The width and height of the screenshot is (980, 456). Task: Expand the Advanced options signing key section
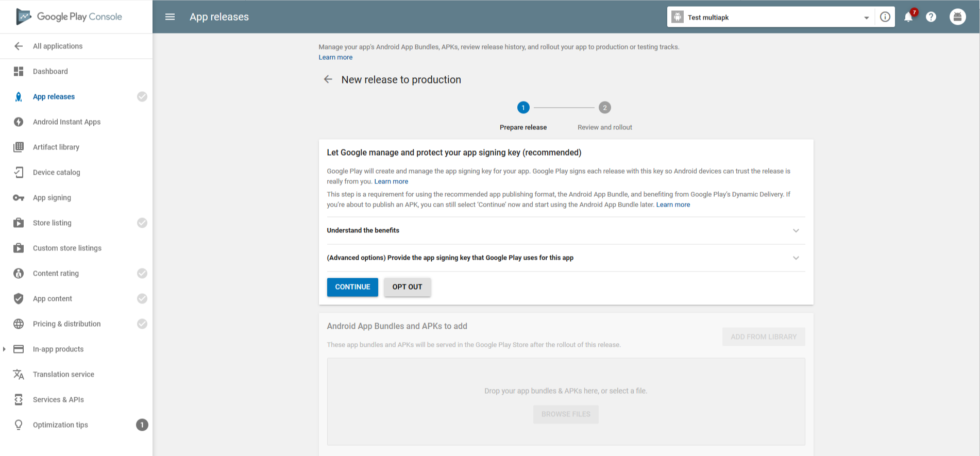(796, 258)
